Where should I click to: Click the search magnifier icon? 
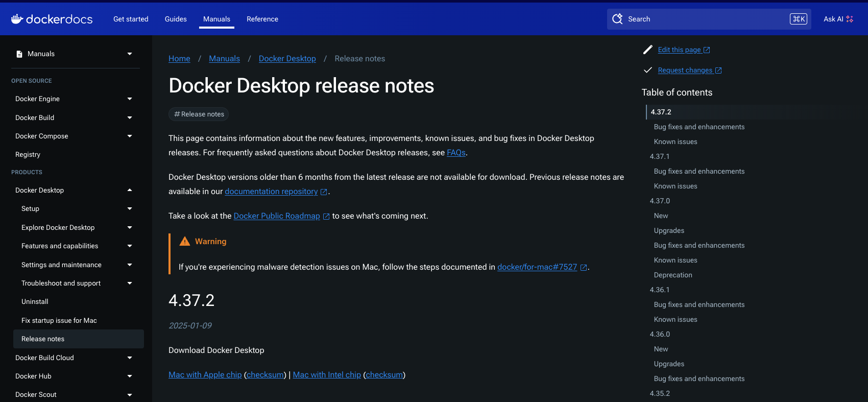click(617, 19)
